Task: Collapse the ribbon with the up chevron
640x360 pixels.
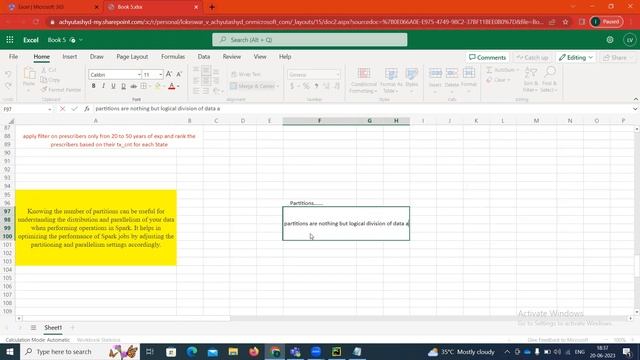Action: coord(636,99)
